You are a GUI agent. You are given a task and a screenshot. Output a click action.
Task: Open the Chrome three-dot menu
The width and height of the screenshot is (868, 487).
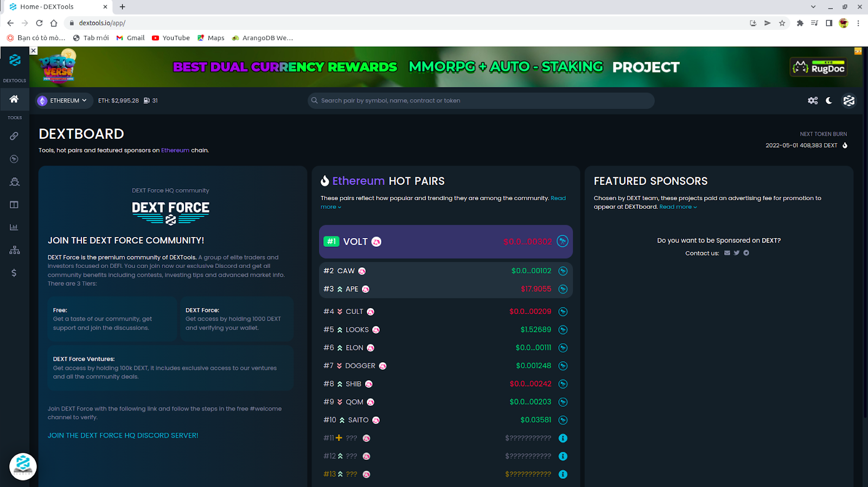coord(858,23)
